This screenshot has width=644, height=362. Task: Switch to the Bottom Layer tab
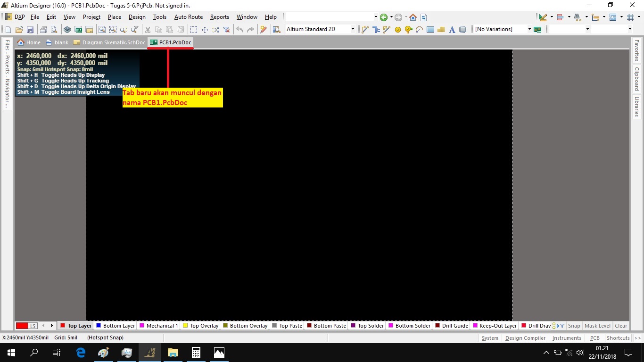coord(115,326)
